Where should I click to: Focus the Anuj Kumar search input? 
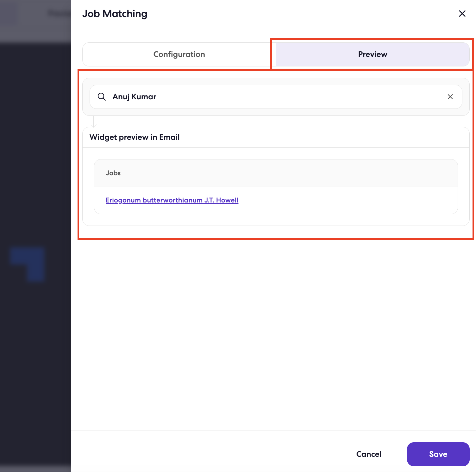(x=276, y=97)
